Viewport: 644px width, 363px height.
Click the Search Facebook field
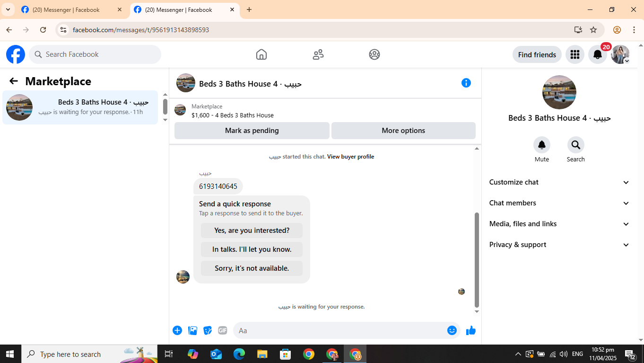(x=95, y=54)
